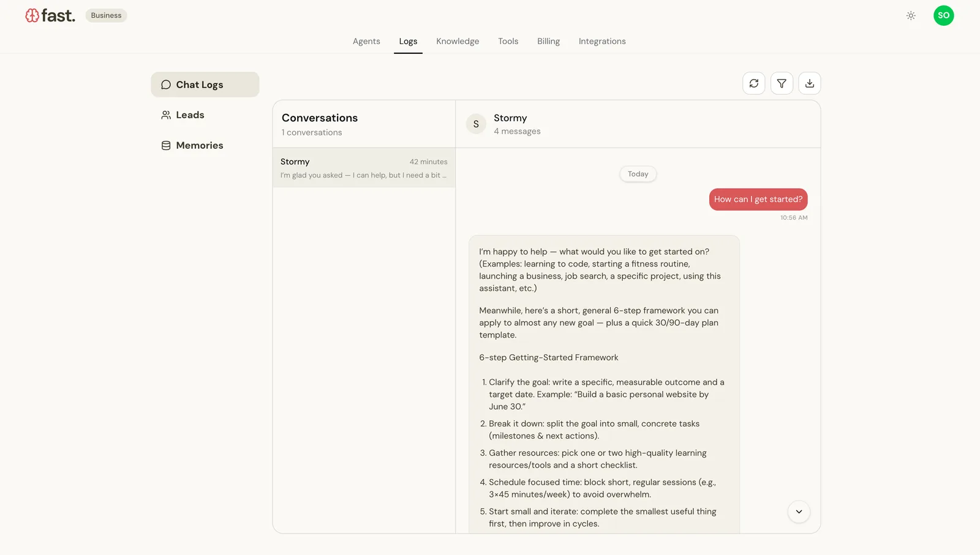The height and width of the screenshot is (555, 980).
Task: Click the "42 minutes" time label
Action: [428, 162]
